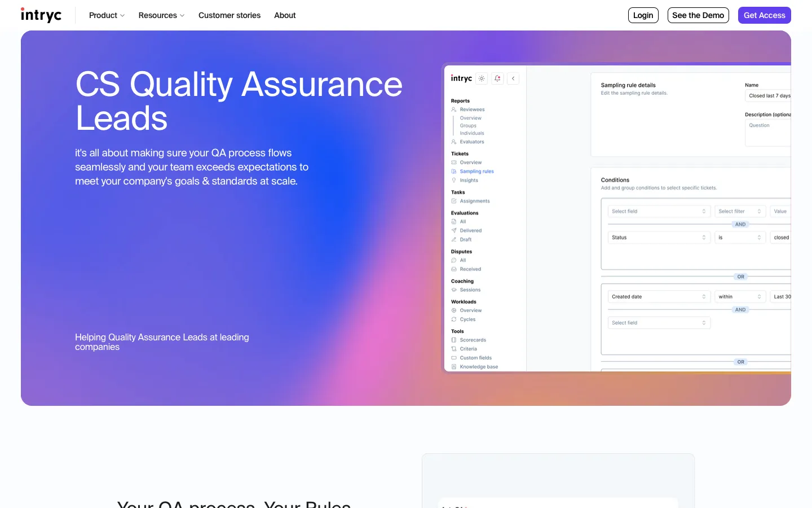Click the Login button
This screenshot has height=508, width=812.
click(x=643, y=15)
